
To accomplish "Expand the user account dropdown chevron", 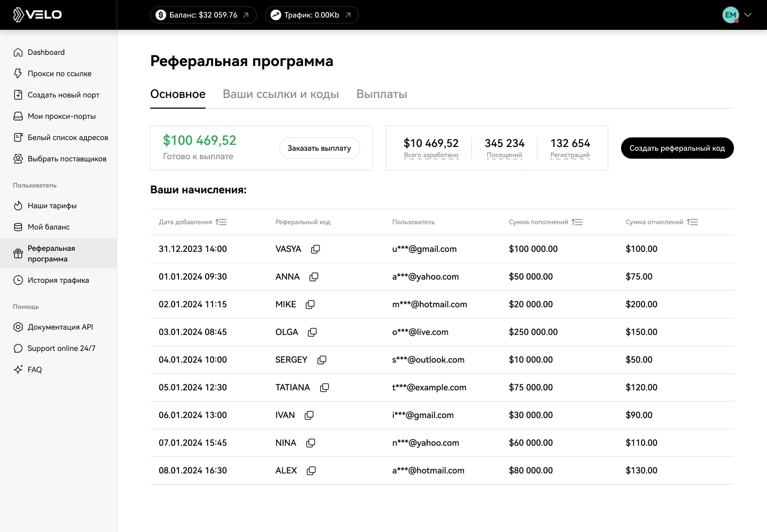I will tap(748, 15).
